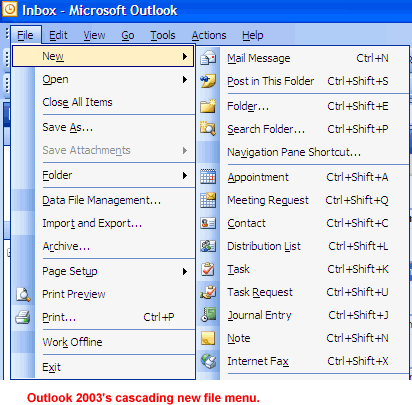The height and width of the screenshot is (405, 412).
Task: Open the Edit menu
Action: tap(58, 35)
